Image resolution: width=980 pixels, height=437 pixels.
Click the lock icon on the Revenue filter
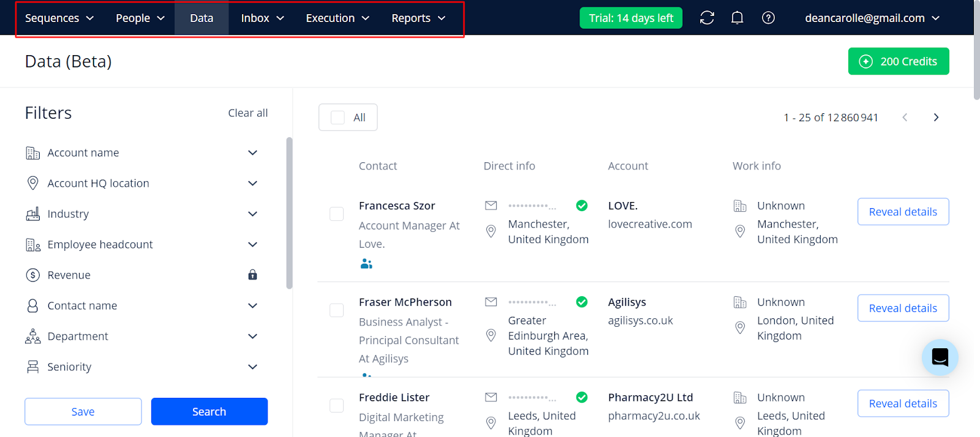(252, 275)
